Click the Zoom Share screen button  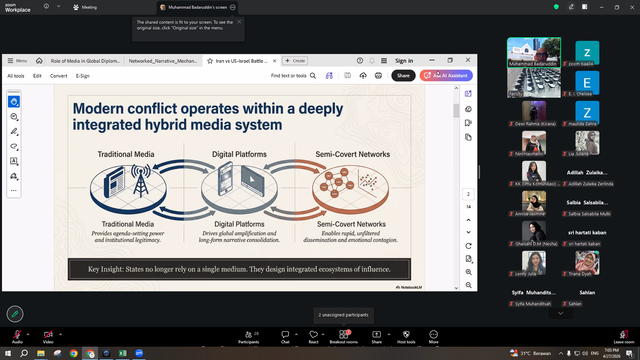pyautogui.click(x=376, y=337)
